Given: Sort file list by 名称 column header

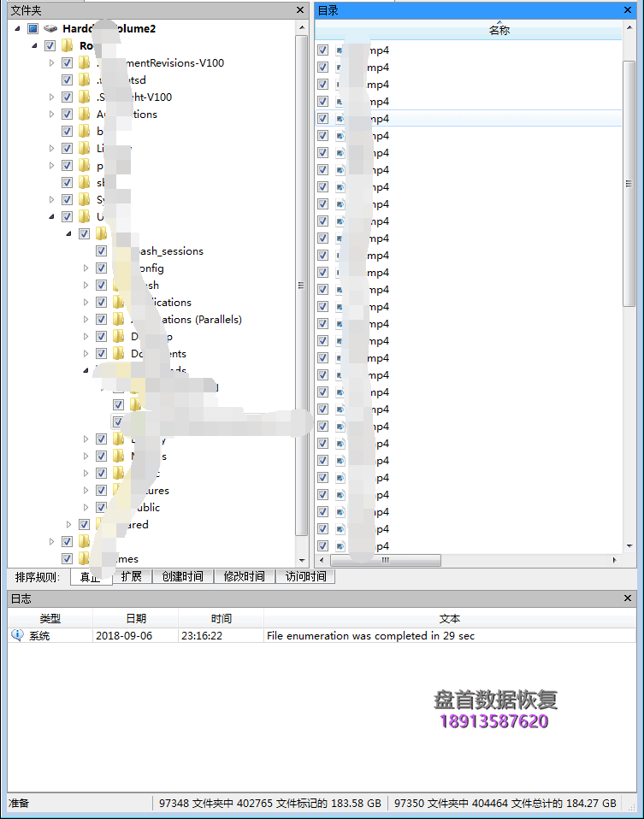Looking at the screenshot, I should pos(469,30).
